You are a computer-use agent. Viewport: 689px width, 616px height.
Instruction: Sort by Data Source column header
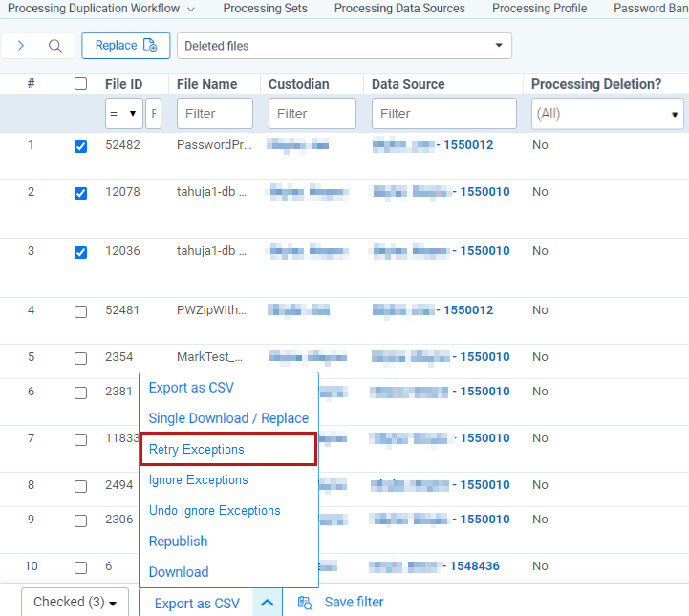tap(408, 84)
